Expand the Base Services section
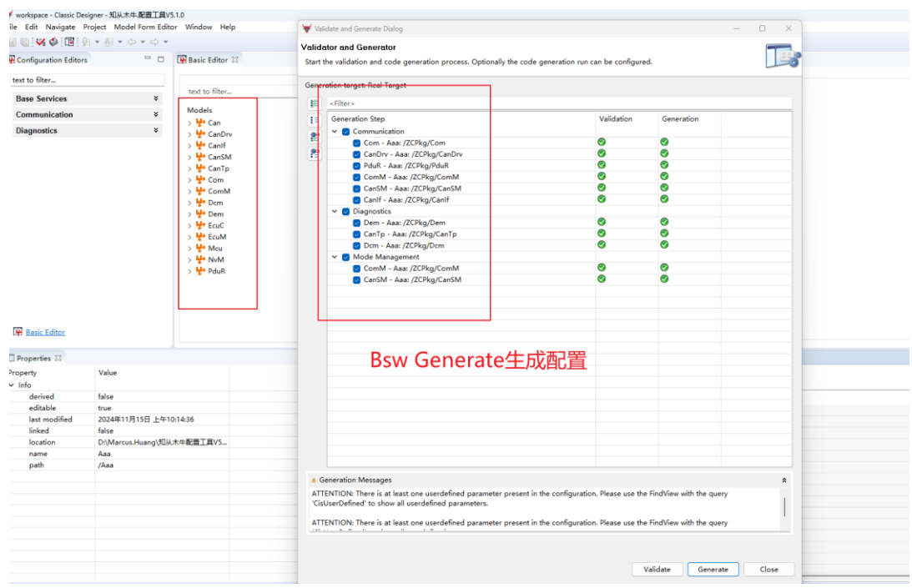This screenshot has width=912, height=588. pyautogui.click(x=156, y=98)
